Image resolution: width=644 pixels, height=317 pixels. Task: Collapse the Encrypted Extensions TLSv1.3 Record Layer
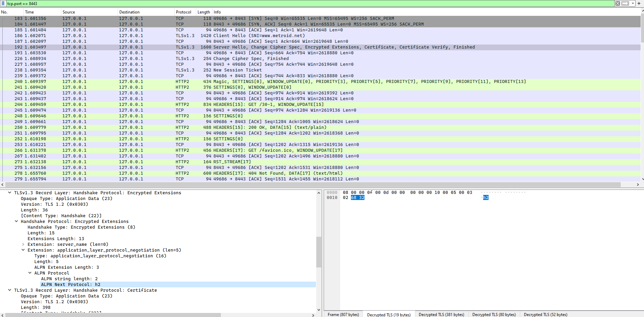click(x=9, y=193)
